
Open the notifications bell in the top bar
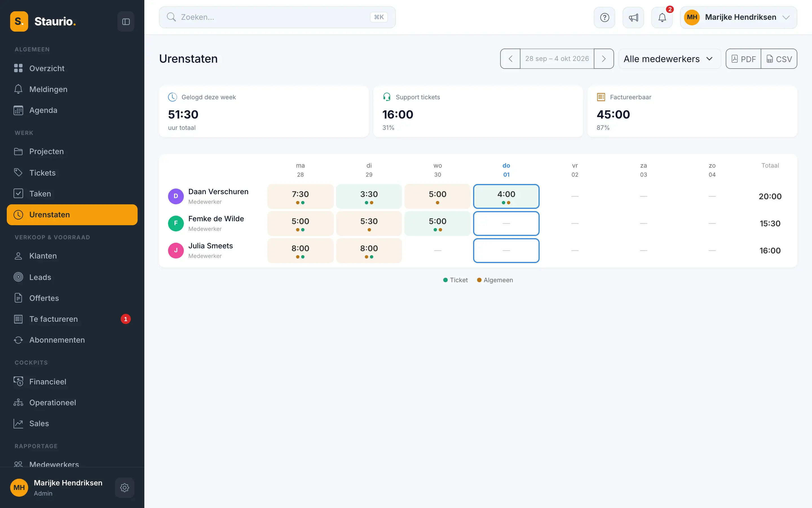662,17
